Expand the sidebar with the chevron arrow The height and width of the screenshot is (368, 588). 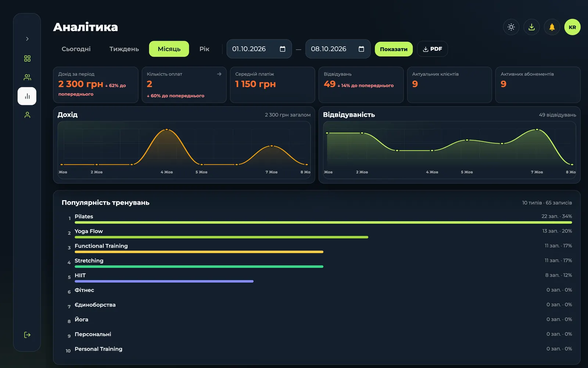point(27,39)
